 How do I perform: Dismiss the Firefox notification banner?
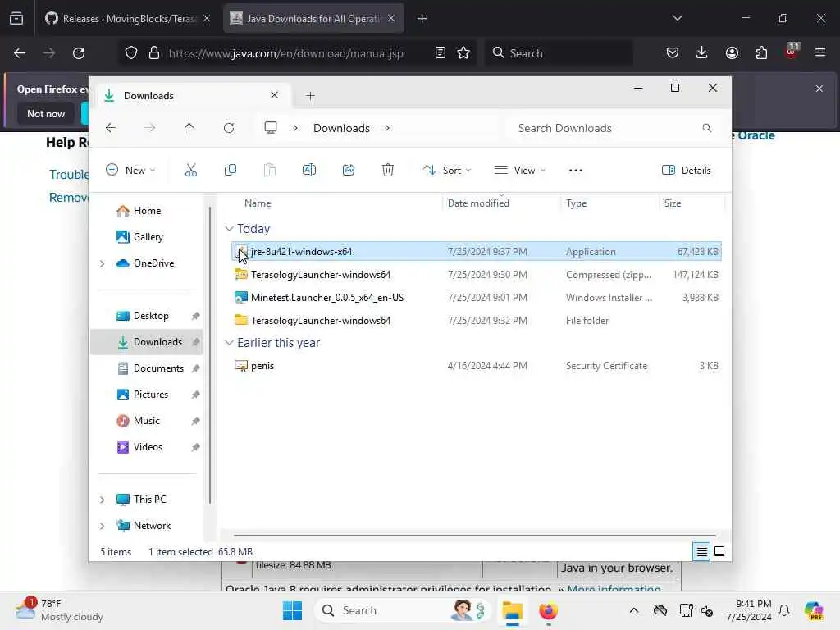(x=819, y=89)
